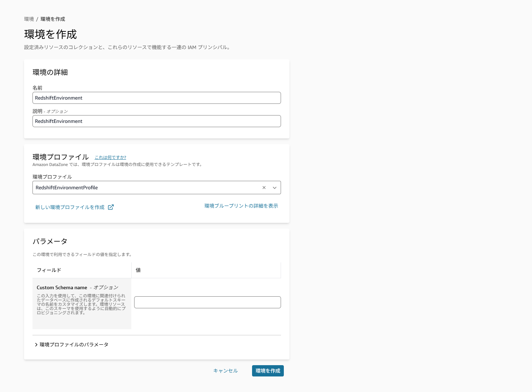The height and width of the screenshot is (392, 532).
Task: Open the これは何ですか? help link
Action: click(110, 158)
